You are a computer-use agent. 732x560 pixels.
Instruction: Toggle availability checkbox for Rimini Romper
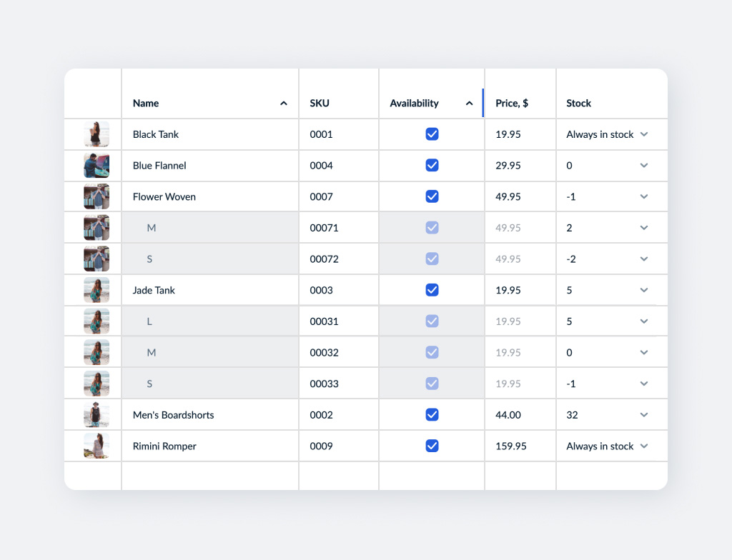pyautogui.click(x=432, y=446)
